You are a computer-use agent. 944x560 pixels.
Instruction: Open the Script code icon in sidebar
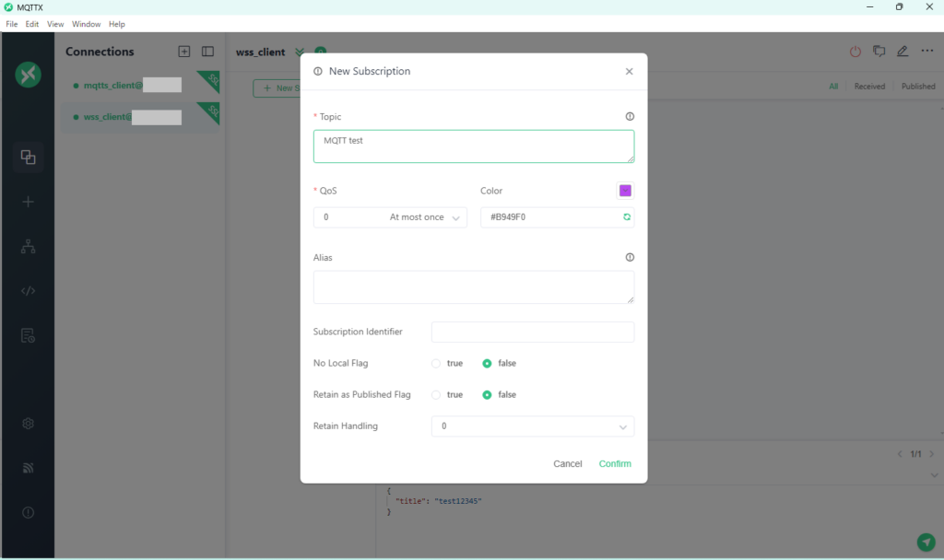click(x=28, y=291)
